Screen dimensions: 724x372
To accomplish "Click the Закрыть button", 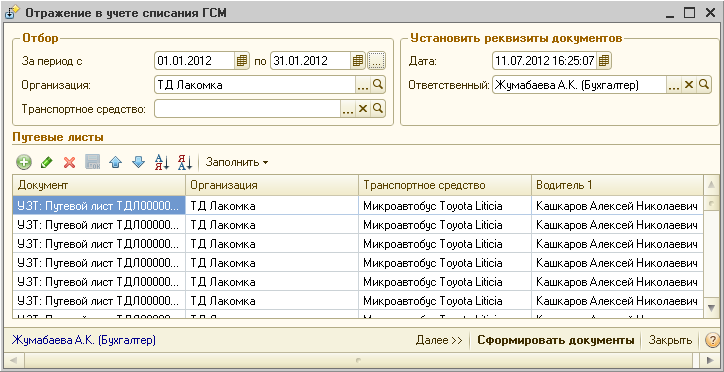I will (670, 341).
